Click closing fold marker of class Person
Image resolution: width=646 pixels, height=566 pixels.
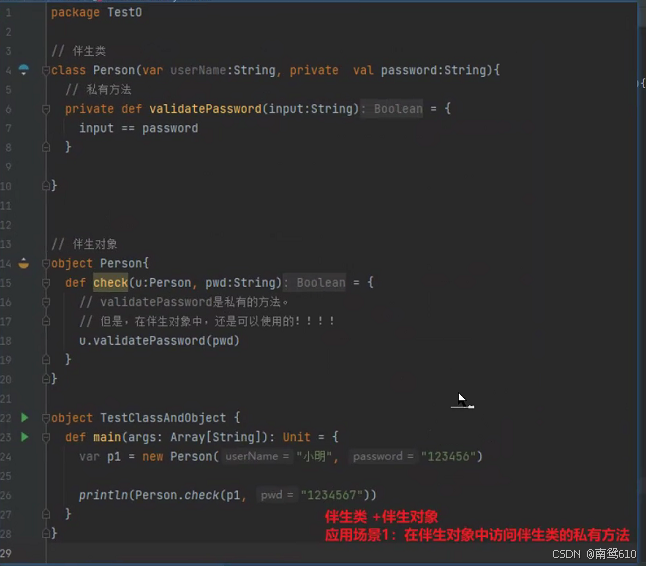[x=46, y=186]
